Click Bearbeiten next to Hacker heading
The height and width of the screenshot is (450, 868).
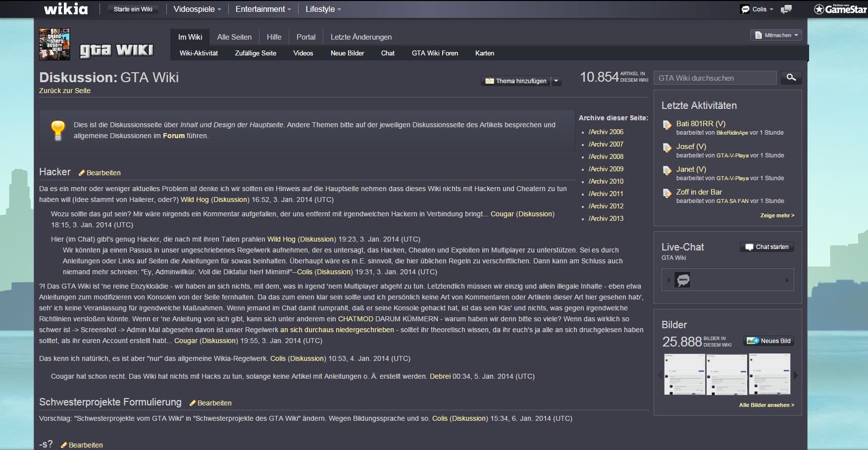click(103, 173)
